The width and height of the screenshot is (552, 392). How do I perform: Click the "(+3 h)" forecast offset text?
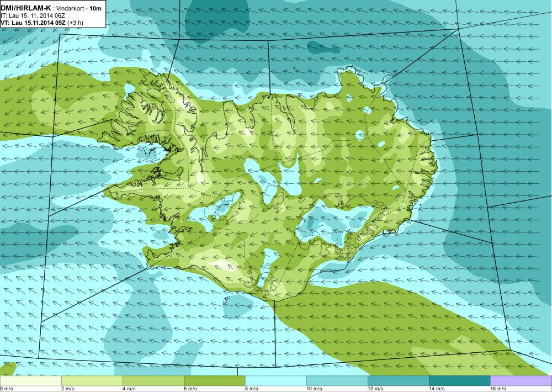click(x=75, y=23)
